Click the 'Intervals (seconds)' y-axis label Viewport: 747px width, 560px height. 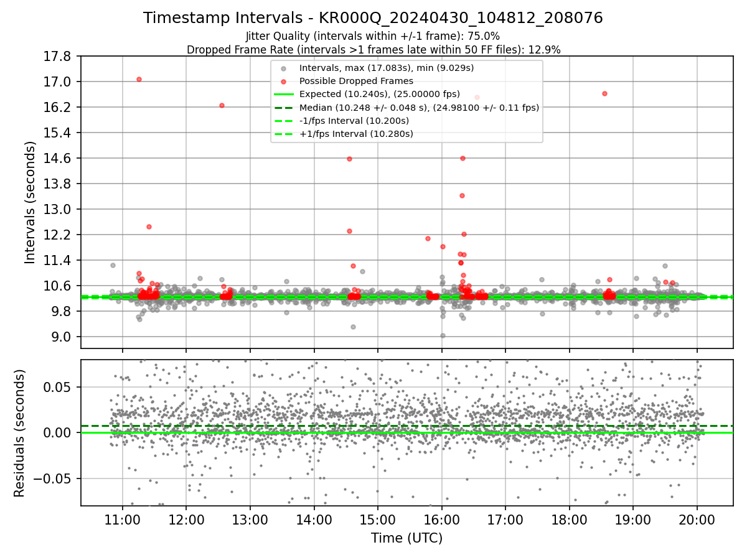(31, 202)
